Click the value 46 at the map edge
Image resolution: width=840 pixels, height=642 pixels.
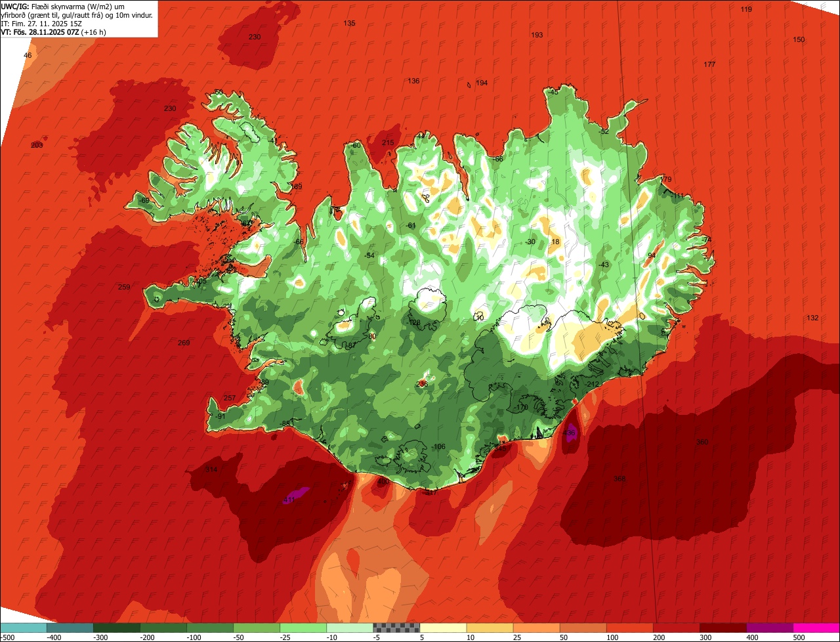[28, 55]
